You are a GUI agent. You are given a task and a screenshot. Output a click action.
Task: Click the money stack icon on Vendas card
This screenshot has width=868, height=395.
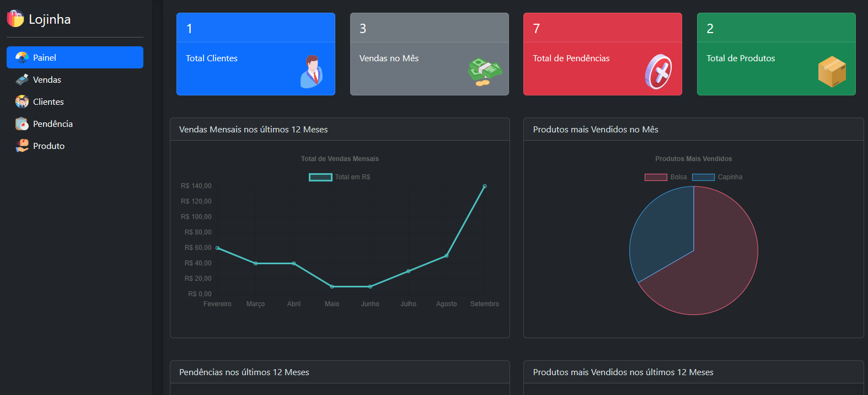click(x=485, y=72)
